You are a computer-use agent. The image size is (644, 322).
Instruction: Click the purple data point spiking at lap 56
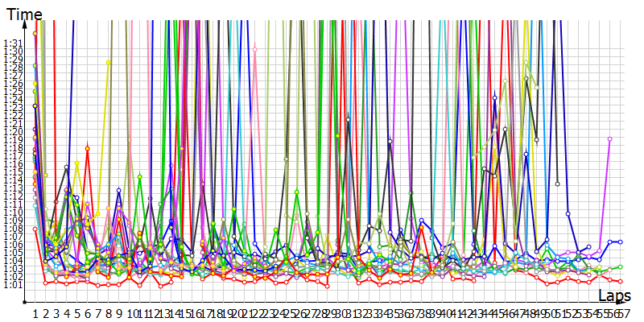tap(609, 139)
